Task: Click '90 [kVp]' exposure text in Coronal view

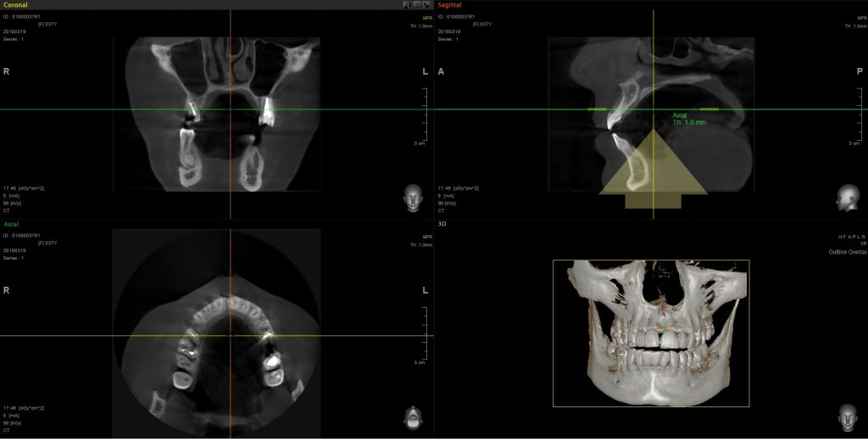Action: 13,204
